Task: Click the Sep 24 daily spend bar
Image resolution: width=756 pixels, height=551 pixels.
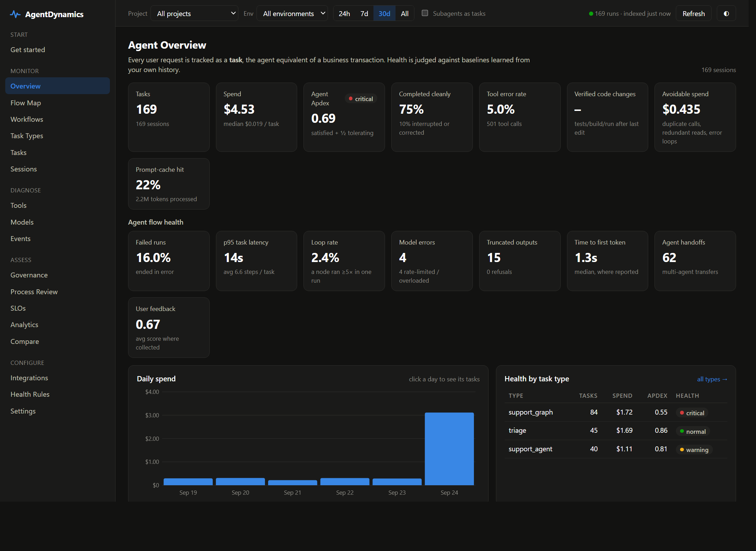Action: click(x=449, y=449)
